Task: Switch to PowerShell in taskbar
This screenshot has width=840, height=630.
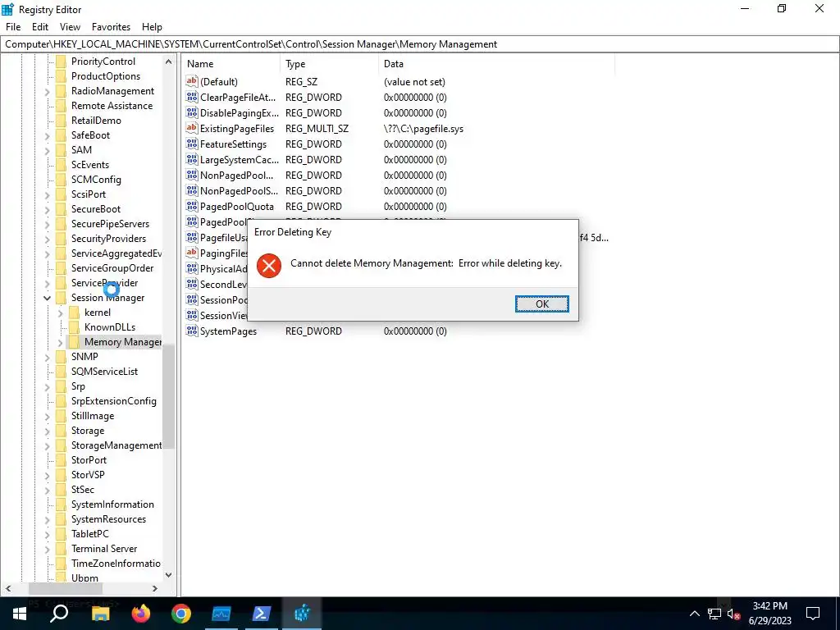Action: tap(262, 614)
